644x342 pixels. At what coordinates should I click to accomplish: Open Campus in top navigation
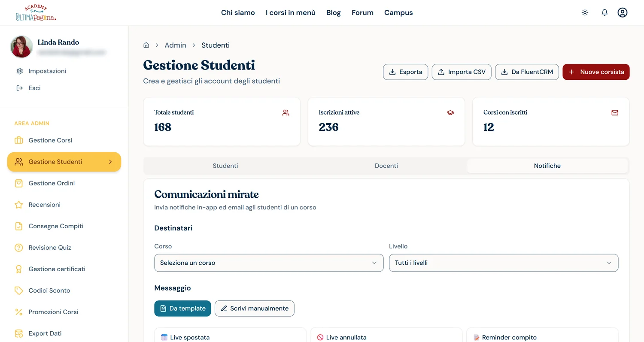tap(398, 12)
